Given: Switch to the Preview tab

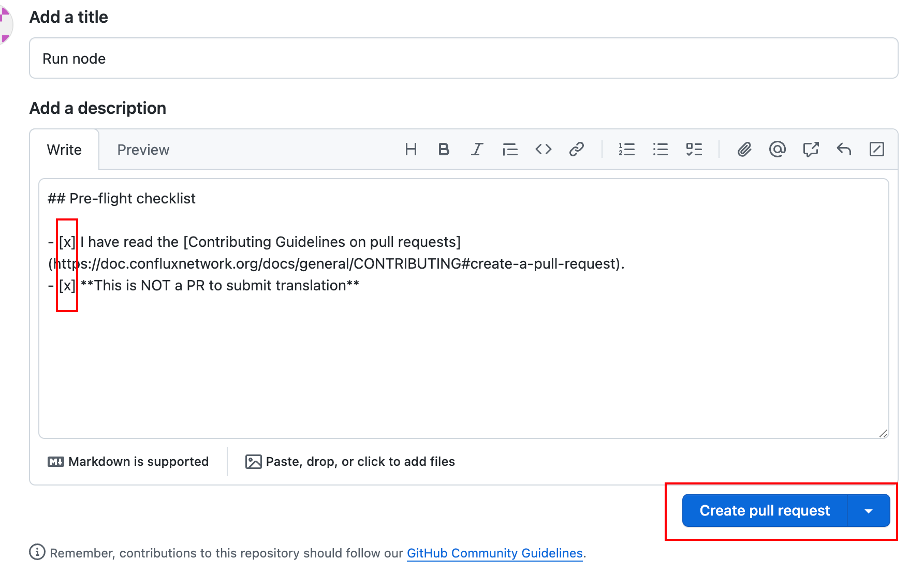Looking at the screenshot, I should coord(143,150).
